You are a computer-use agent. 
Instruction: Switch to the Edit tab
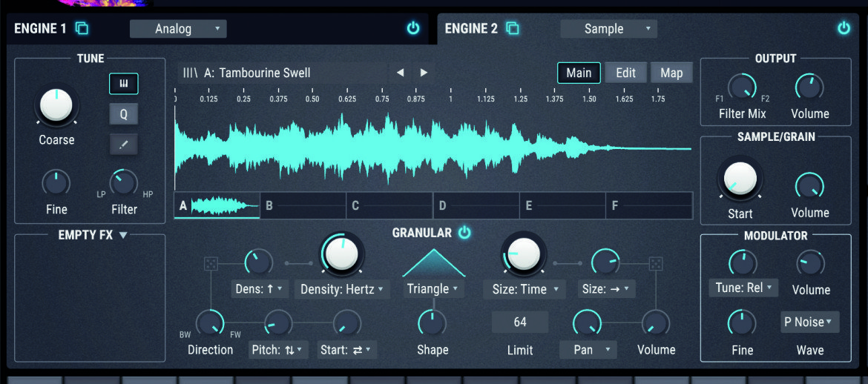[x=625, y=73]
